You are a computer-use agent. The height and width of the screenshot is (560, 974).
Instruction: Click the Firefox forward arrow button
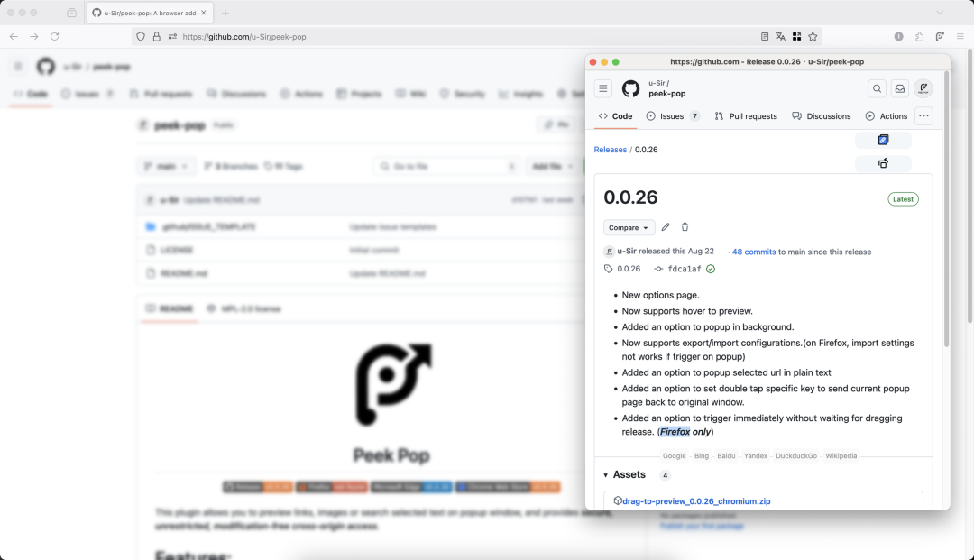coord(34,37)
